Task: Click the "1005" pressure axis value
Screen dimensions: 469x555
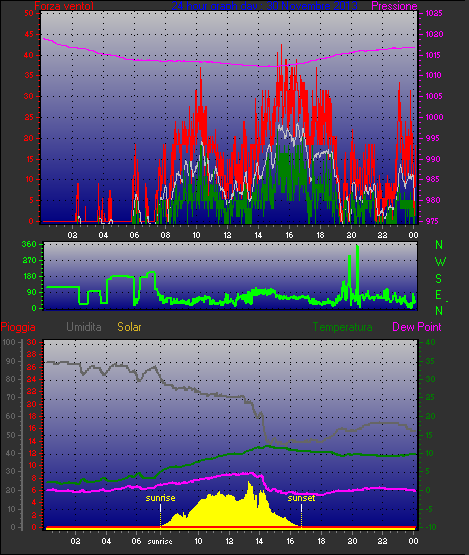Action: [x=434, y=96]
